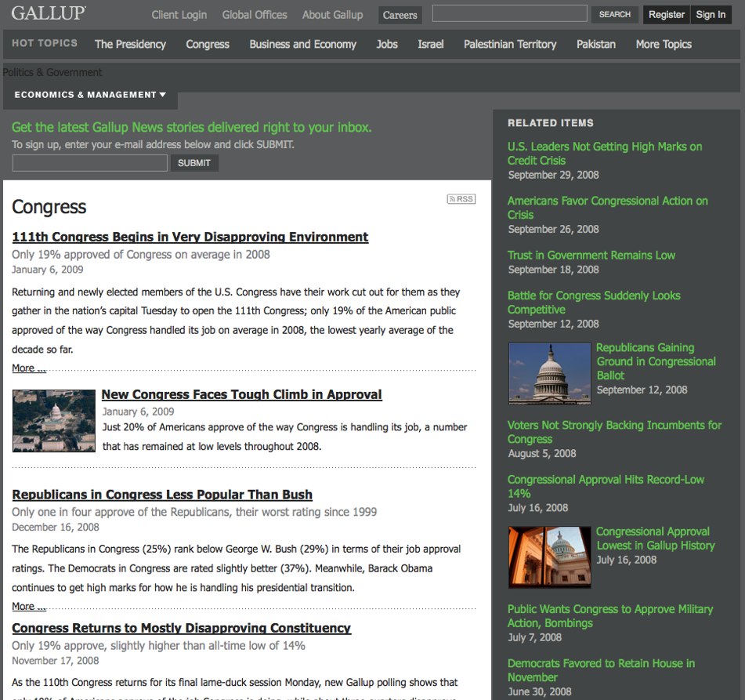Expand Economics & Management dropdown
This screenshot has width=745, height=700.
click(x=90, y=95)
